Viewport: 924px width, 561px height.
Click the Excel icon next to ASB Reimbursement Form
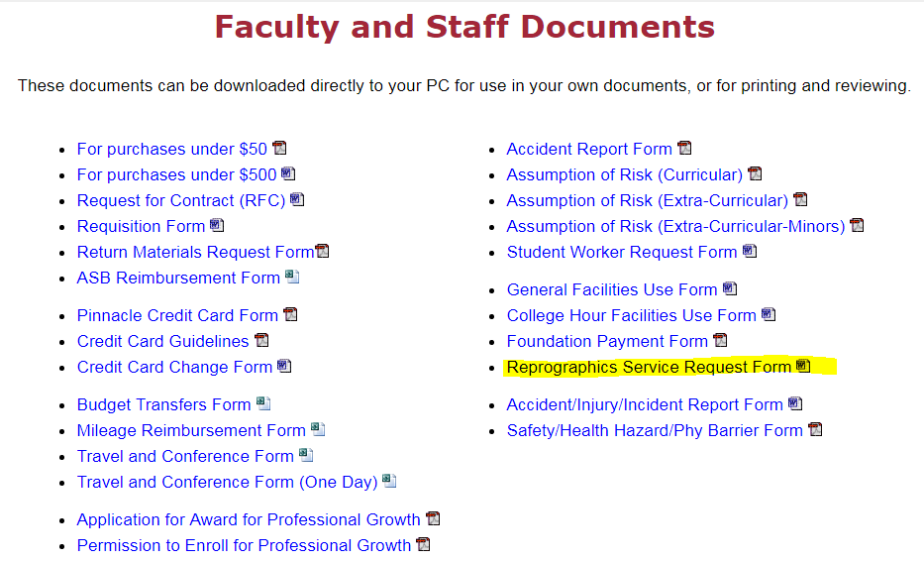click(x=292, y=278)
